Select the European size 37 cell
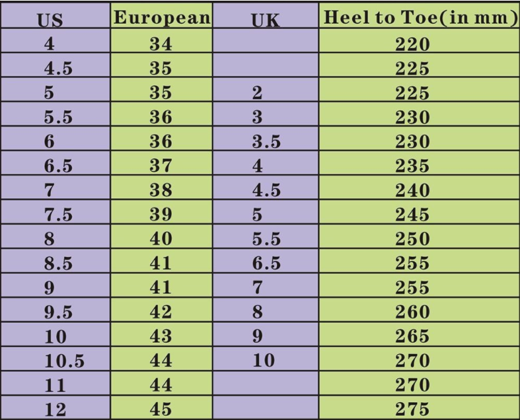This screenshot has height=420, width=520. (161, 166)
